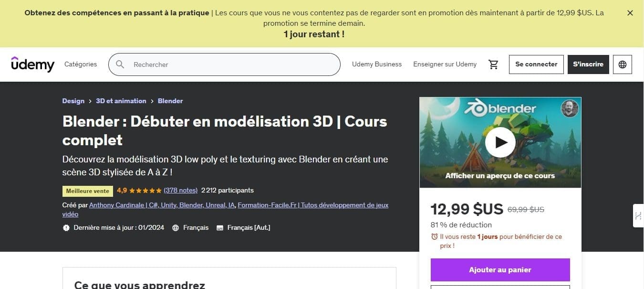The height and width of the screenshot is (289, 644).
Task: Click the instructor avatar on preview thumbnail
Action: coord(570,109)
